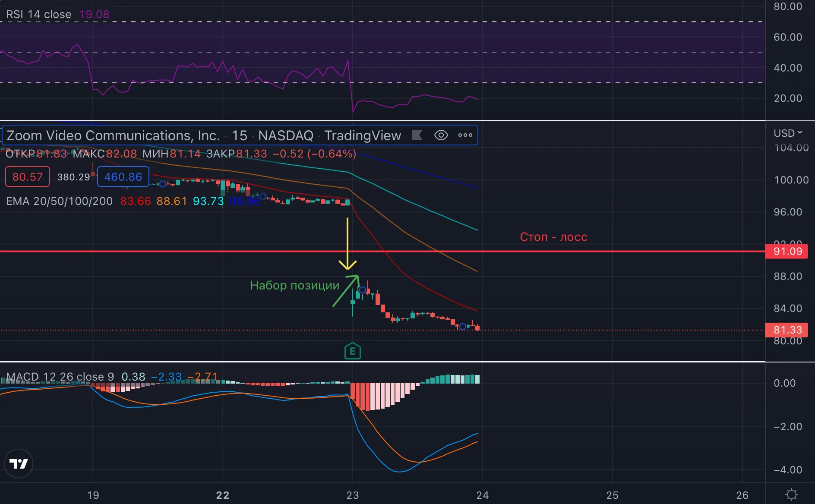Select the red stop-loss horizontal line
This screenshot has height=504, width=815.
pyautogui.click(x=382, y=251)
